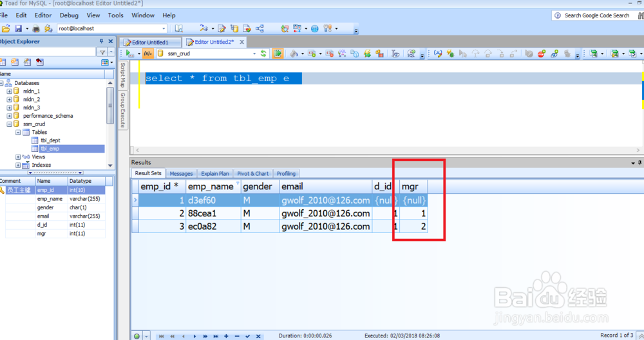
Task: Open new editor with pencil-page icon
Action: 222,28
